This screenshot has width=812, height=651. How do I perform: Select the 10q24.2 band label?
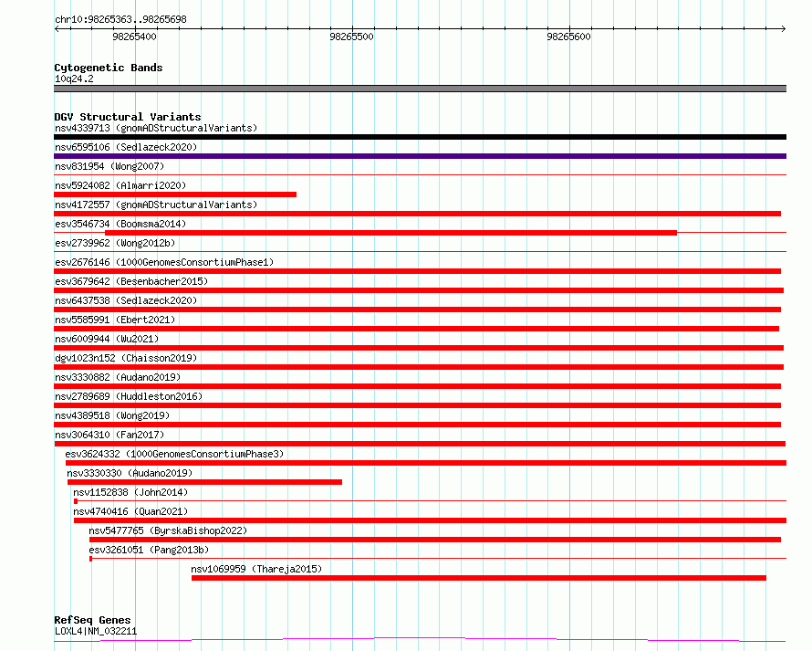pos(74,79)
